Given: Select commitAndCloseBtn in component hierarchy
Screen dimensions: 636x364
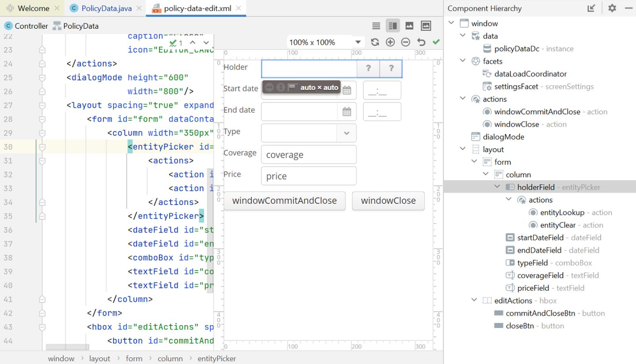Looking at the screenshot, I should click(x=540, y=313).
